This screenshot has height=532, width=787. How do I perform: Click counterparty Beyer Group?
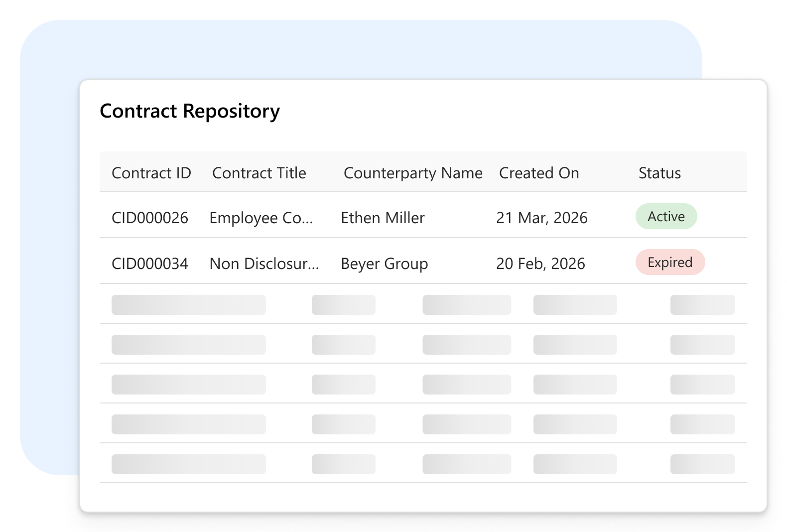coord(384,264)
